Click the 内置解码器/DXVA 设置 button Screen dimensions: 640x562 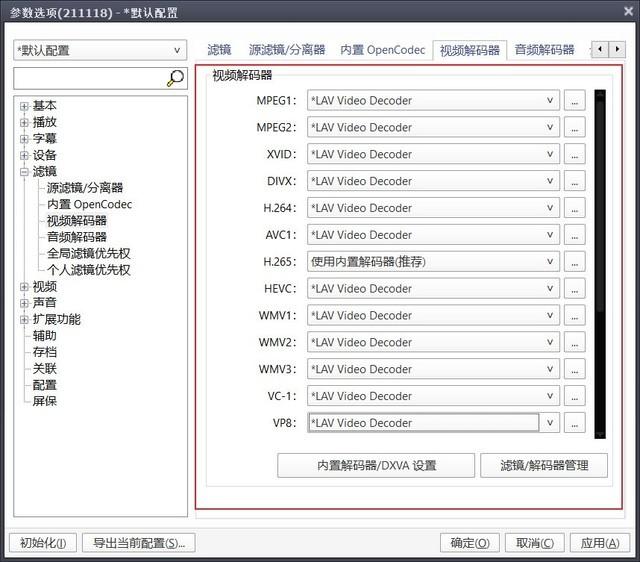tap(376, 465)
